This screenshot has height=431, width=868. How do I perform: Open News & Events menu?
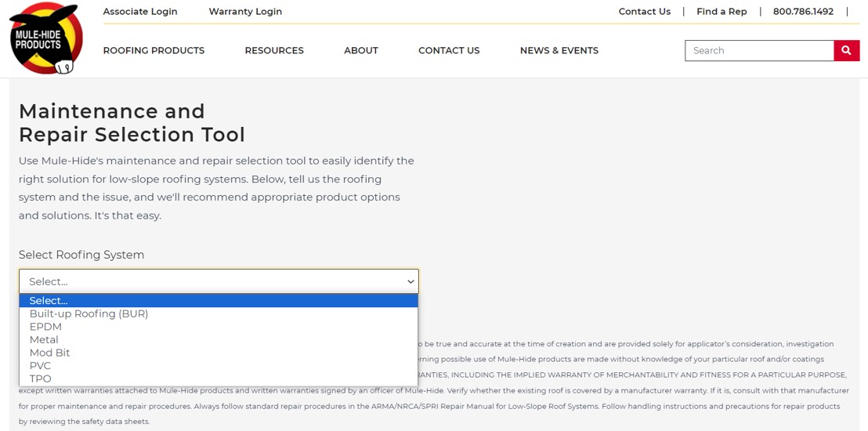pyautogui.click(x=559, y=50)
